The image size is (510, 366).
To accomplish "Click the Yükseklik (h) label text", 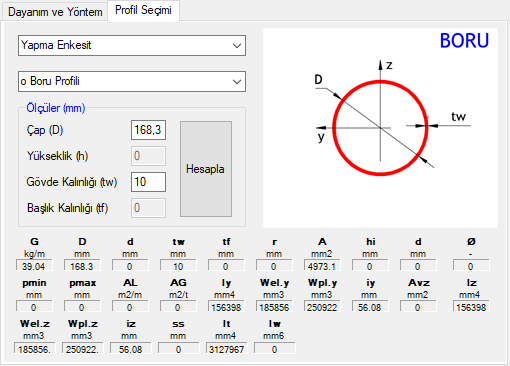I will (57, 156).
